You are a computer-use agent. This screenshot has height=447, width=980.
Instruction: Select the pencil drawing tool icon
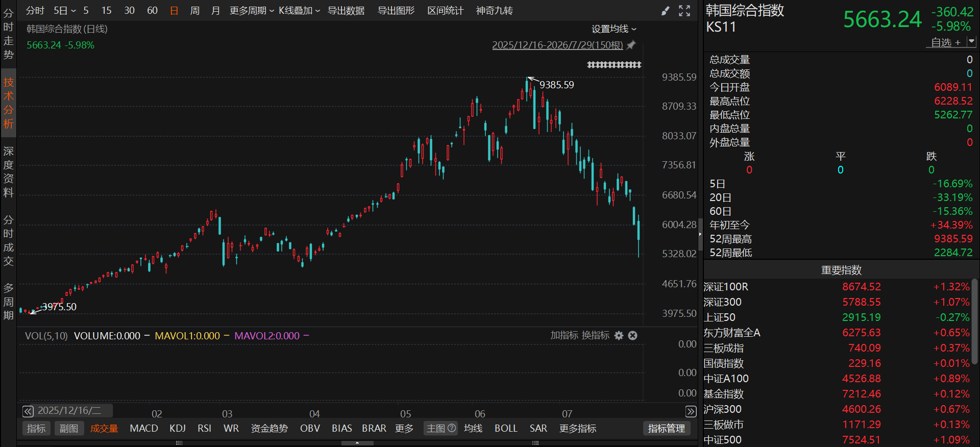[x=665, y=11]
